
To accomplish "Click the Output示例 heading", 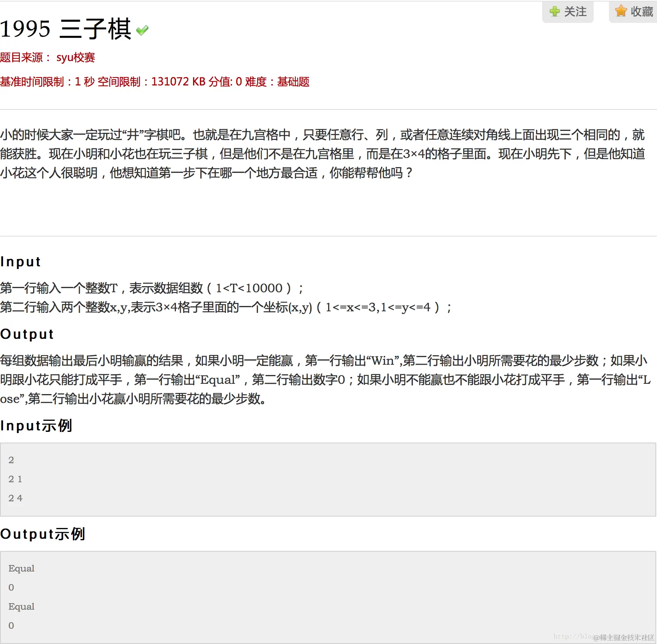I will [x=42, y=534].
